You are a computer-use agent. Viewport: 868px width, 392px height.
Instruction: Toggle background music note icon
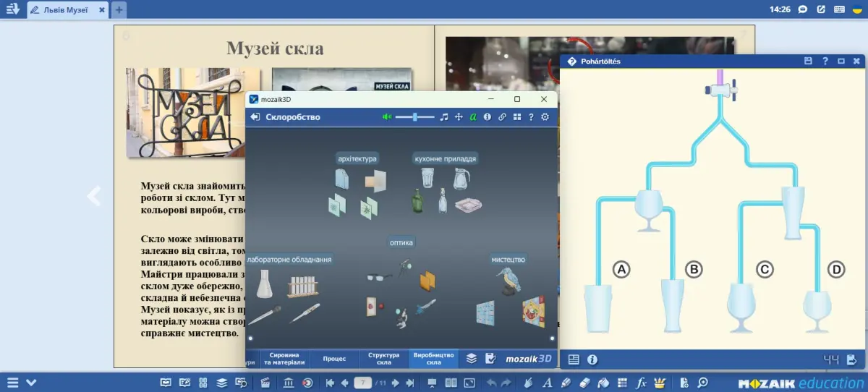tap(444, 117)
